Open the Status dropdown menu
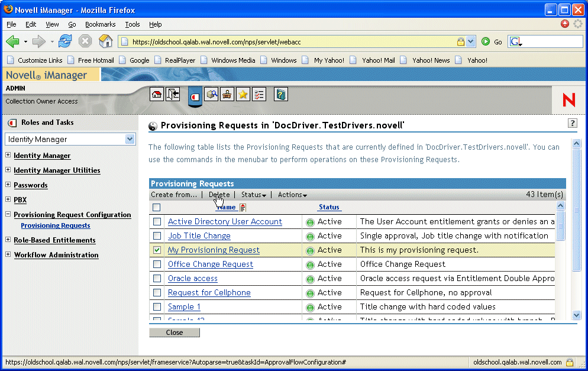The image size is (588, 371). pyautogui.click(x=254, y=194)
